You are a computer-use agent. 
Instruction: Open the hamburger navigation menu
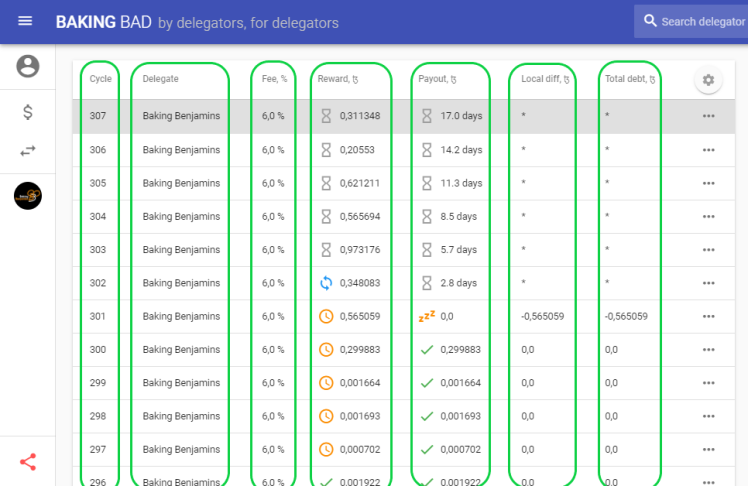tap(25, 21)
